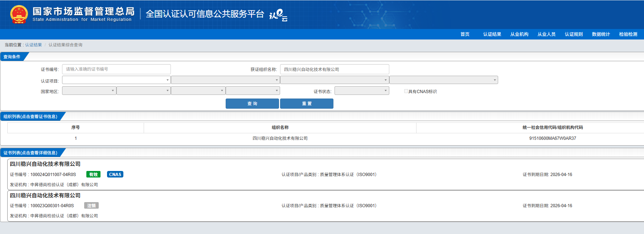Click the blue CNAS badge

(115, 174)
